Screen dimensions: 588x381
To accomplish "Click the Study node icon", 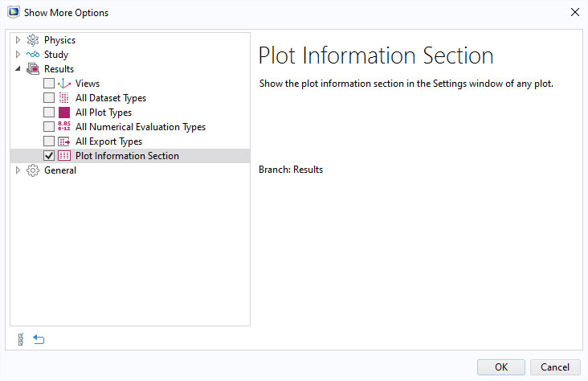I will [x=33, y=55].
